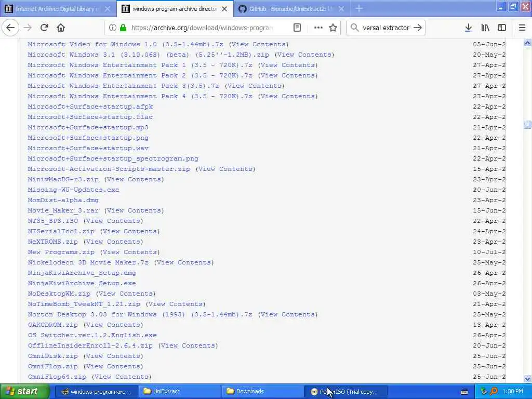Switch to PowerISO trial window in taskbar
This screenshot has width=532, height=399.
(x=346, y=392)
